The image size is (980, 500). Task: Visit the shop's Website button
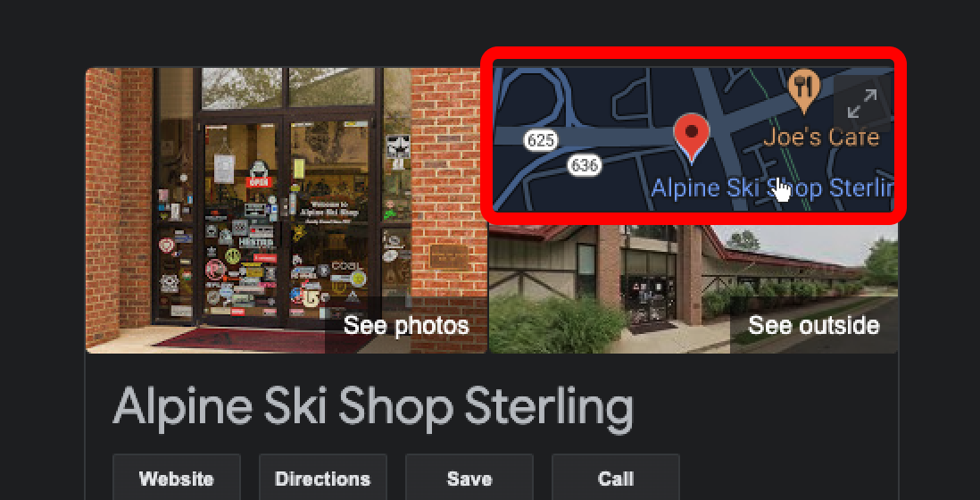tap(176, 479)
